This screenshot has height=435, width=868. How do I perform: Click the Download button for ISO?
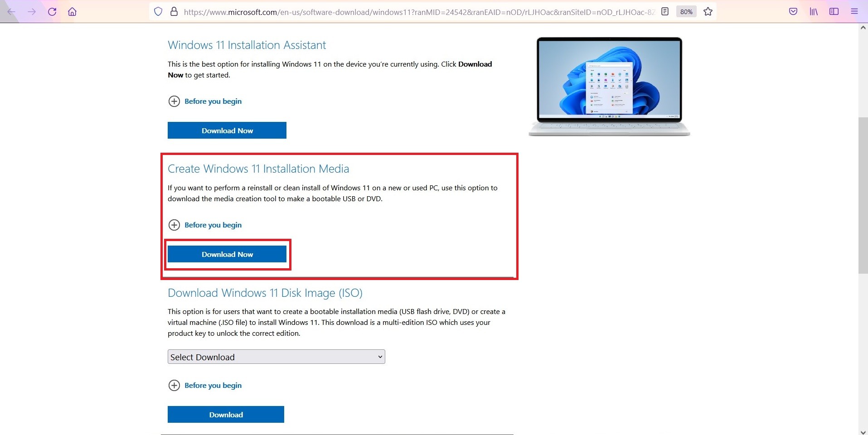click(x=226, y=415)
